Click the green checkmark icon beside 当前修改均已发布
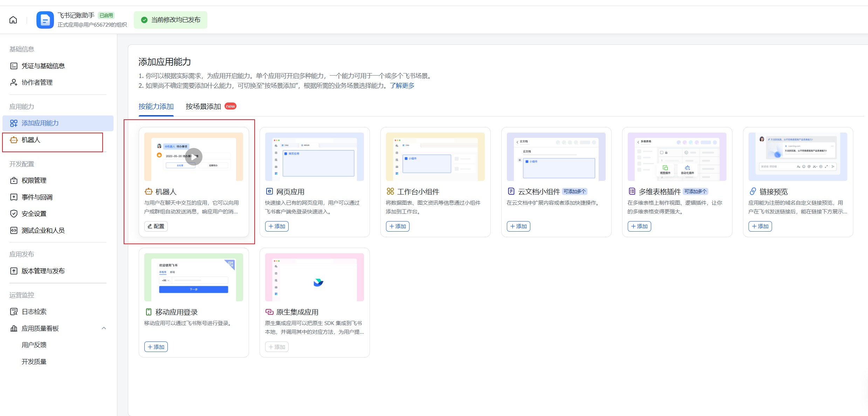Screen dimensions: 868x416 144,20
